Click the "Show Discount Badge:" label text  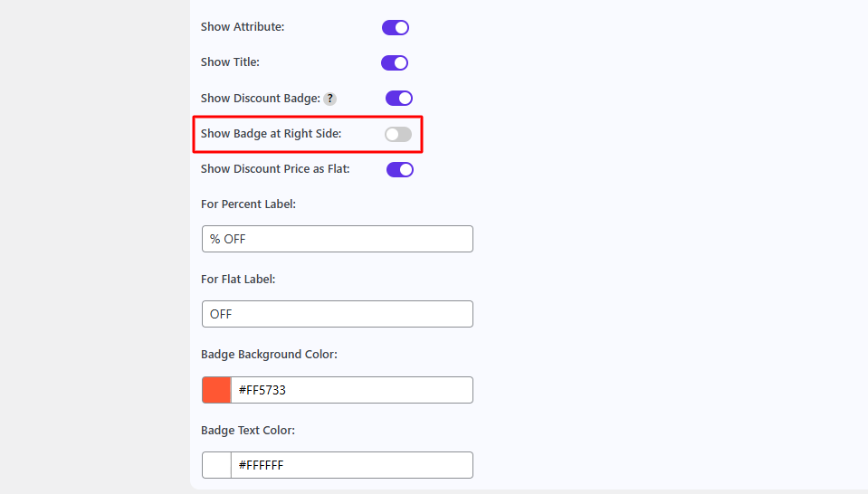(x=260, y=98)
